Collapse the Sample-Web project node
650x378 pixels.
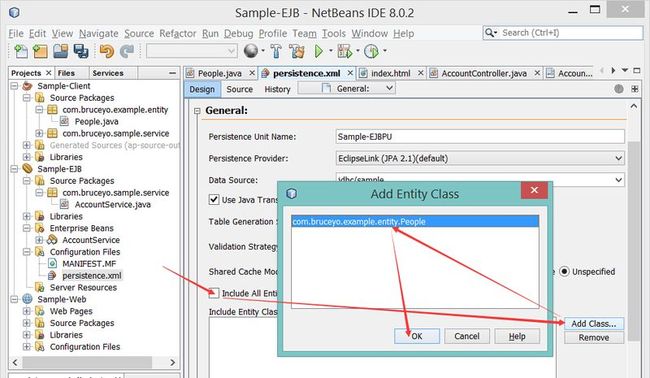click(x=15, y=299)
